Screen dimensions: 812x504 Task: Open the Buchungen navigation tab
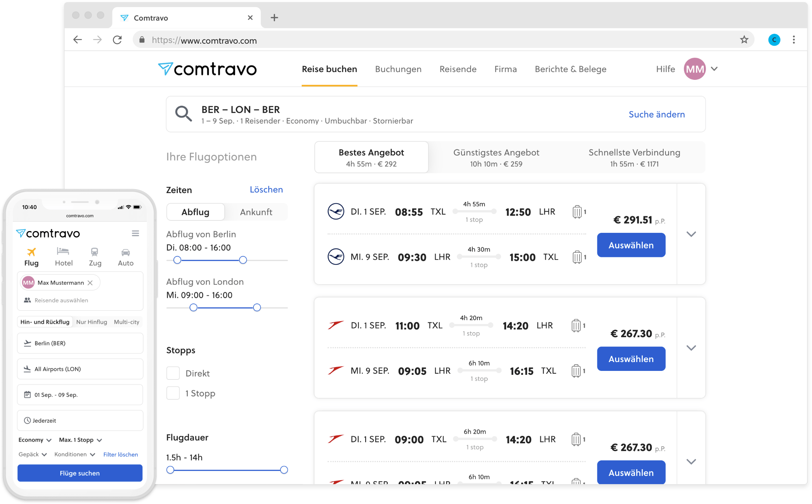pyautogui.click(x=398, y=69)
